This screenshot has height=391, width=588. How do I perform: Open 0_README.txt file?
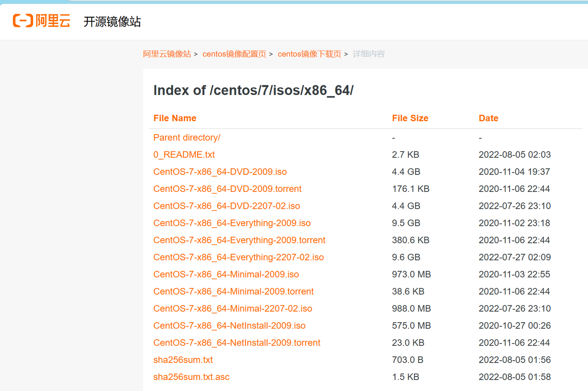coord(184,155)
